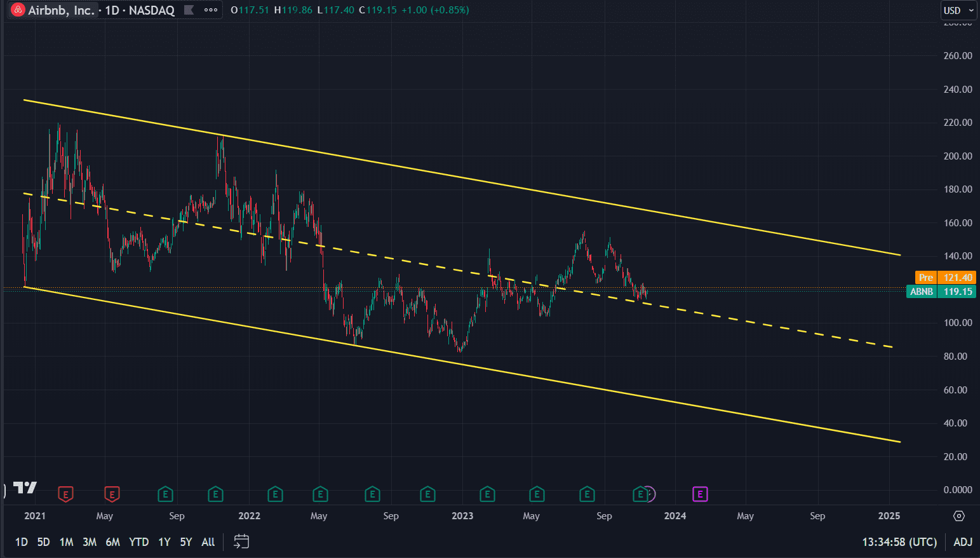This screenshot has width=980, height=558.
Task: Open the green earnings marker for Nov 2022
Action: point(427,494)
